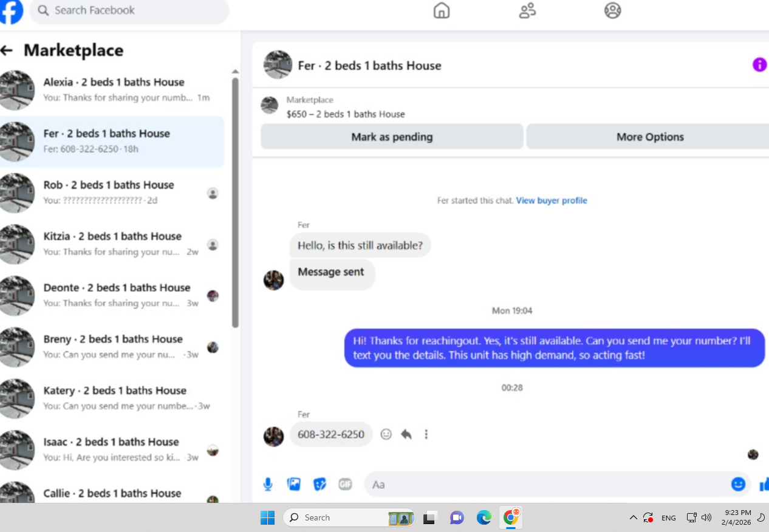React to the 608-322-6250 message with emoji
769x532 pixels.
[386, 434]
